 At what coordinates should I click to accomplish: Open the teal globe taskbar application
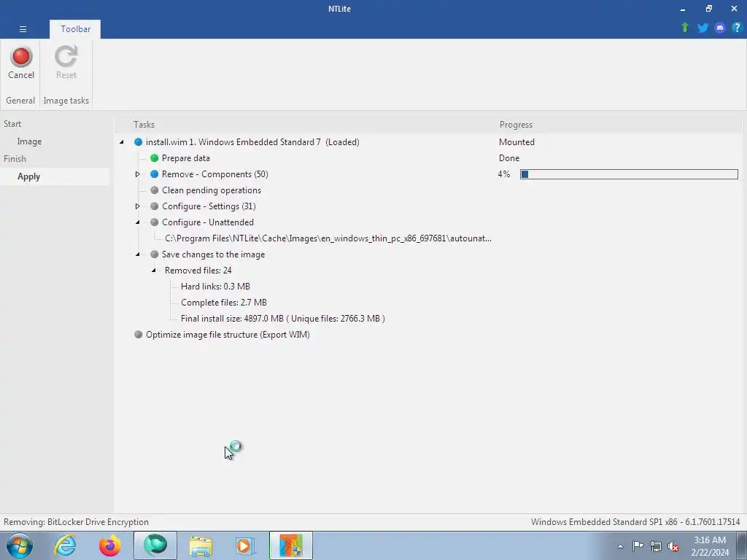click(155, 545)
